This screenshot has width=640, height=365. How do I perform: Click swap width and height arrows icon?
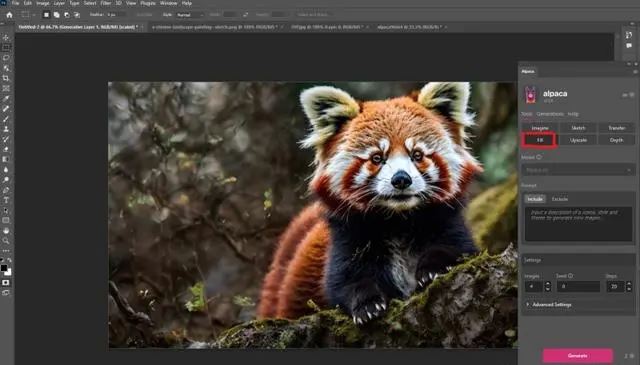(245, 15)
